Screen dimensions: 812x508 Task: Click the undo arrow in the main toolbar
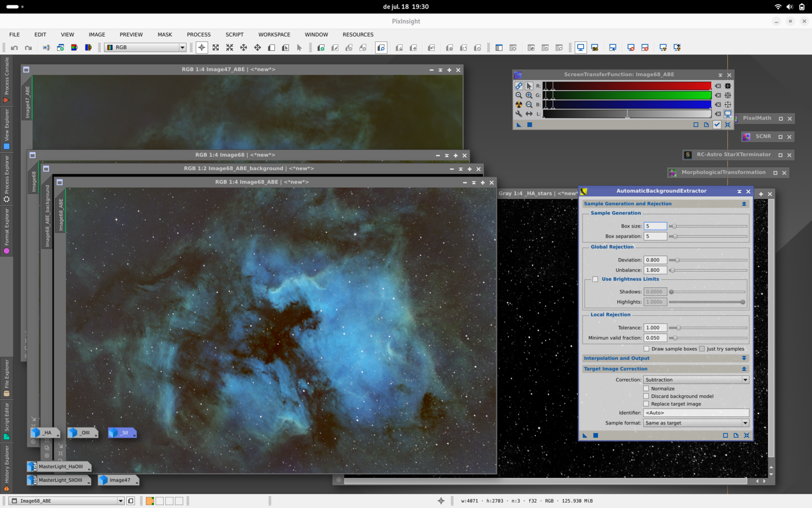tap(14, 48)
